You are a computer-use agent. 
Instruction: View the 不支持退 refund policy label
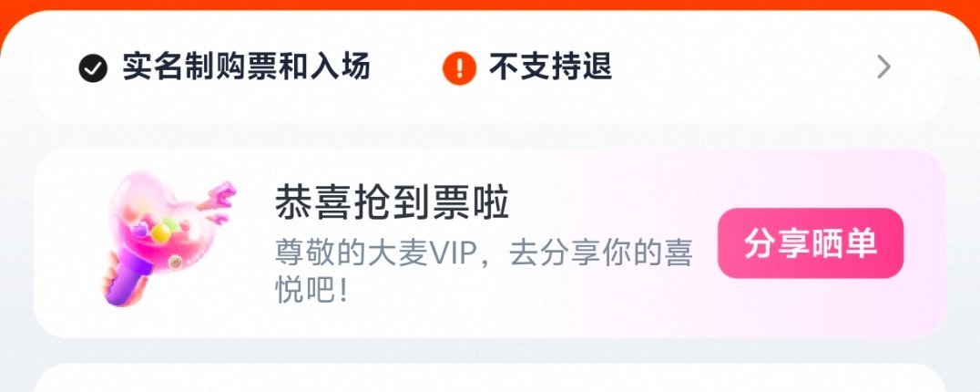(x=550, y=67)
